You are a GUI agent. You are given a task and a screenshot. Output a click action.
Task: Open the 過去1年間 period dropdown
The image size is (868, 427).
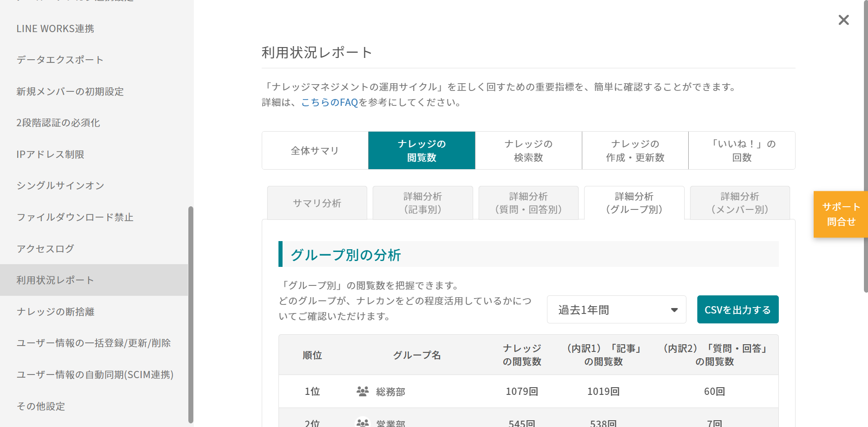pyautogui.click(x=616, y=310)
